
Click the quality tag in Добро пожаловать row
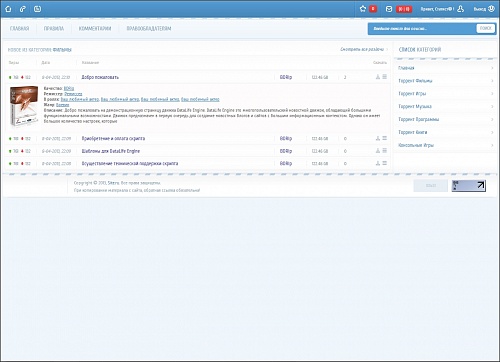click(x=286, y=77)
